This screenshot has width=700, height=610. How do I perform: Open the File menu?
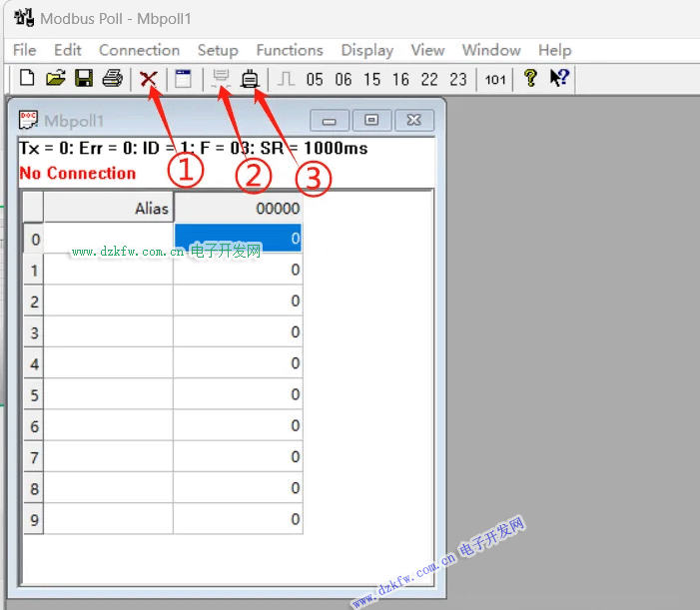pyautogui.click(x=25, y=50)
